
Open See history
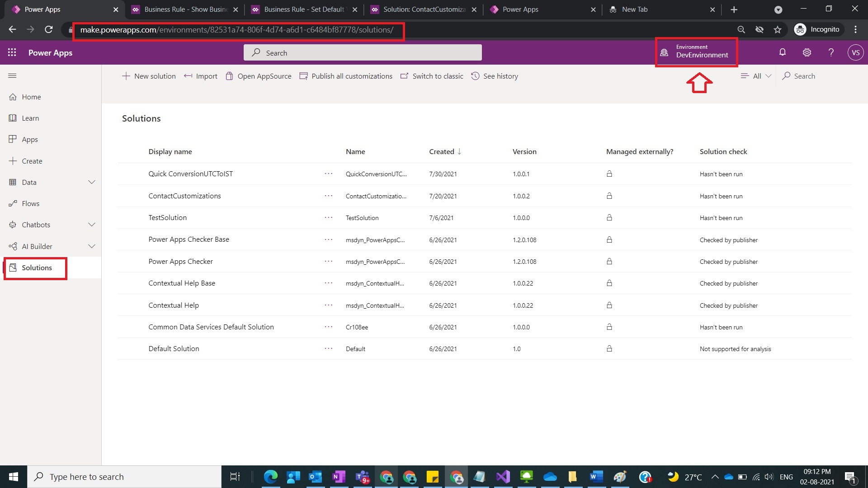[x=495, y=76]
